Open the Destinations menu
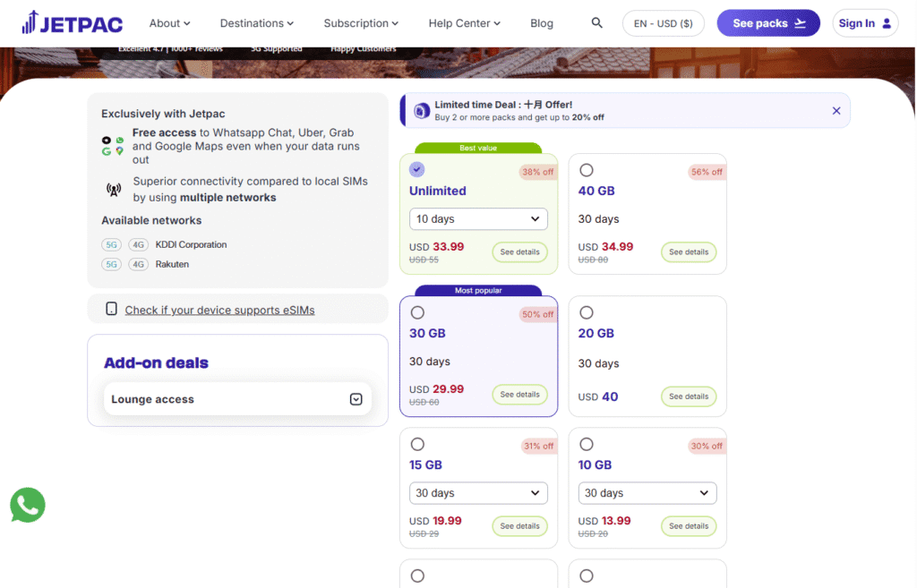The image size is (917, 588). pyautogui.click(x=256, y=22)
